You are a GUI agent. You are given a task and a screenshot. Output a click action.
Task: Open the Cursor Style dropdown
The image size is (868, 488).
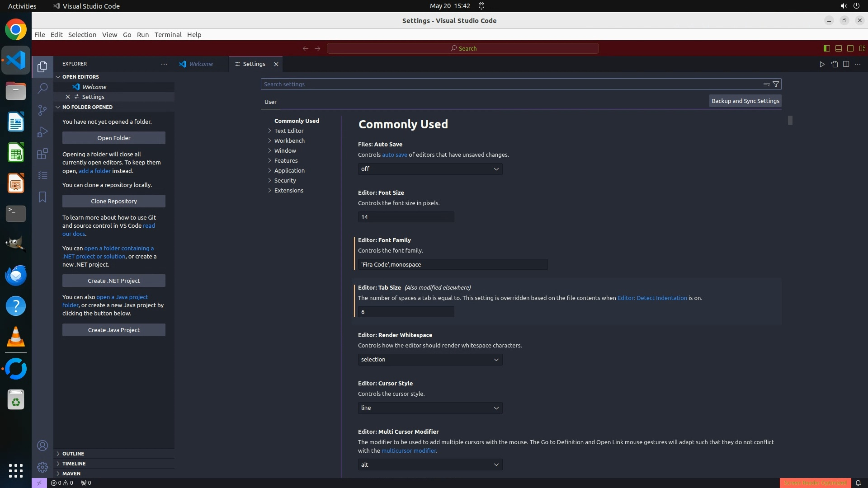[x=430, y=408]
